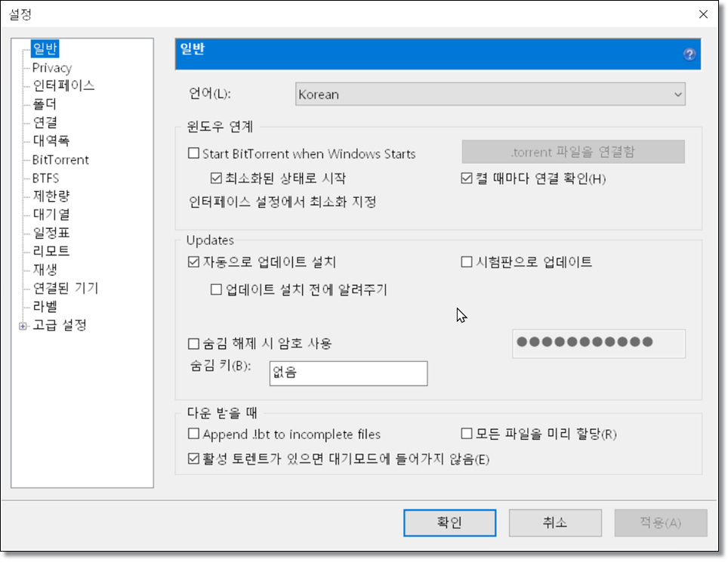Expand the 고급 설정 tree node
The height and width of the screenshot is (572, 728).
[23, 325]
